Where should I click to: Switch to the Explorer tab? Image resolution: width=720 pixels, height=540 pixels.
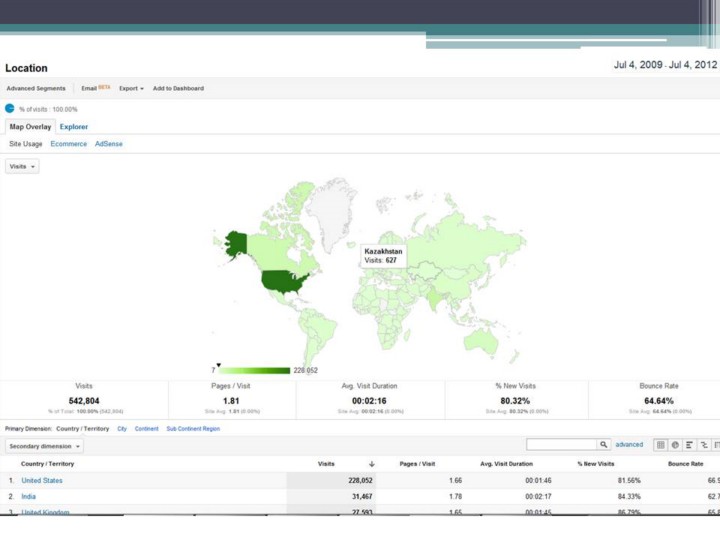click(73, 127)
